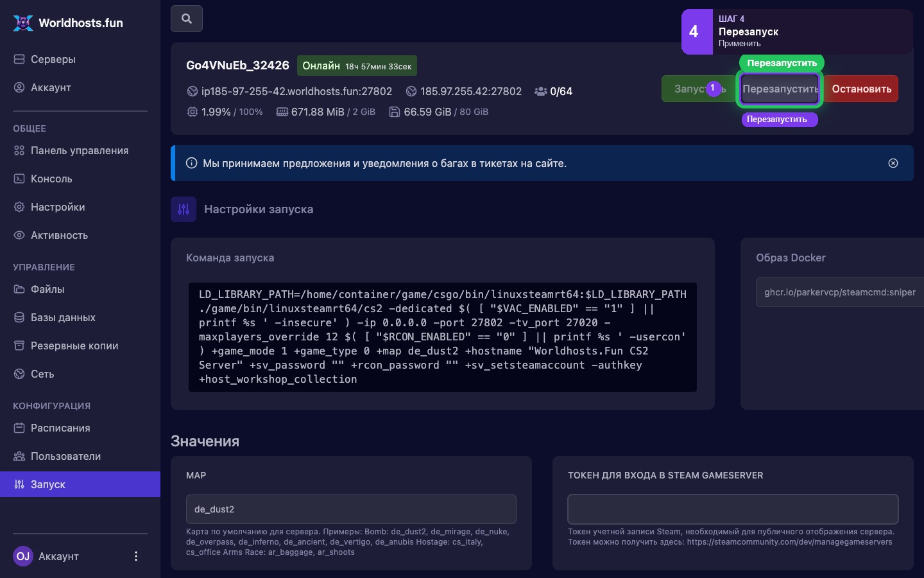
Task: Click the Запуск sliders icon in sidebar
Action: [x=19, y=484]
